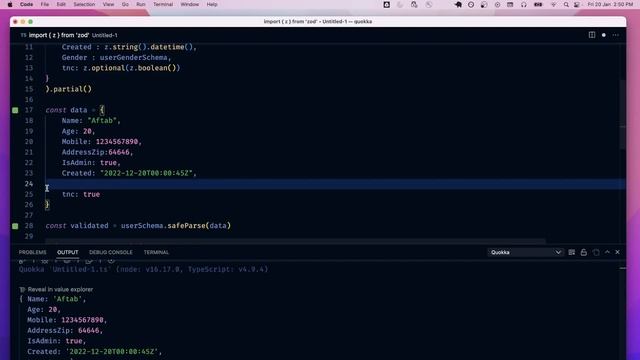Click line number 24 in gutter

click(29, 184)
